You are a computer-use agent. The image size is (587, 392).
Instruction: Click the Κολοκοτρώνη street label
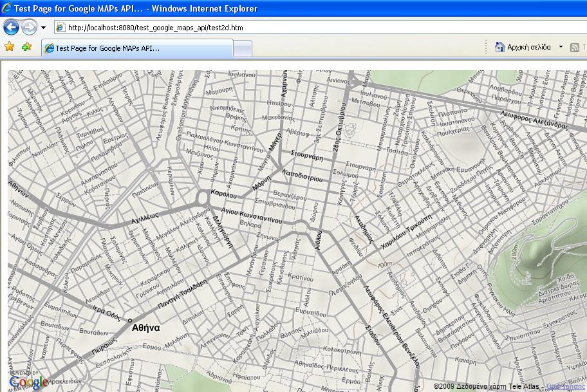(342, 350)
